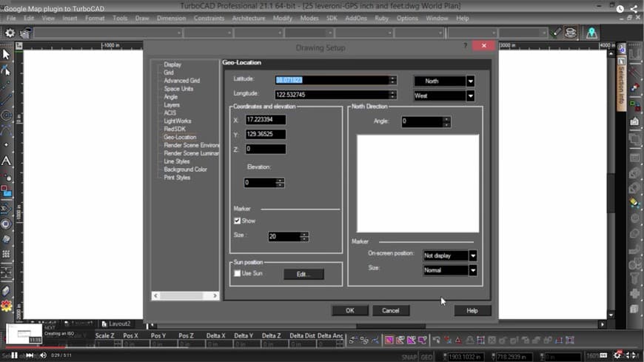Open the Constraints menu
The height and width of the screenshot is (362, 644).
209,18
